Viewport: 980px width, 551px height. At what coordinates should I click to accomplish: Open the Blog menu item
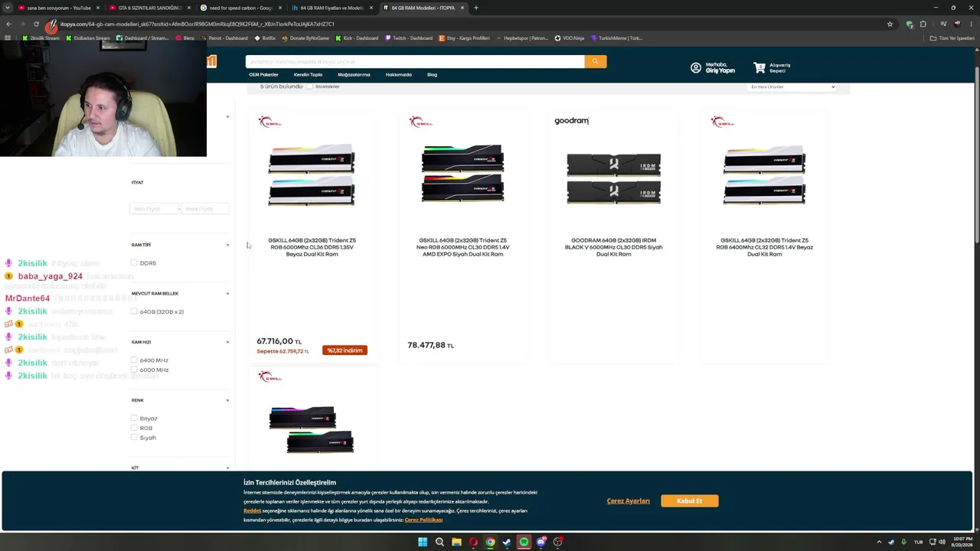pos(432,75)
